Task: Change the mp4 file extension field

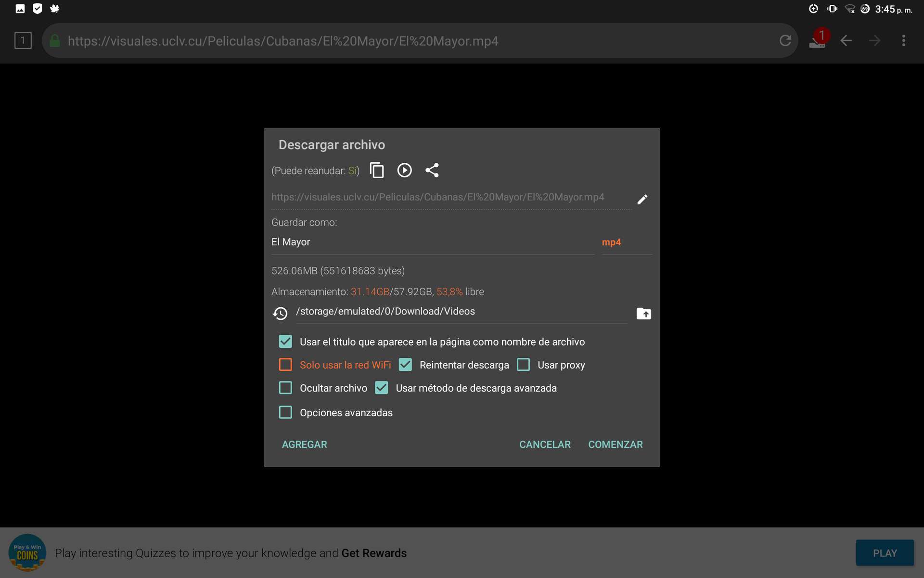Action: tap(627, 242)
